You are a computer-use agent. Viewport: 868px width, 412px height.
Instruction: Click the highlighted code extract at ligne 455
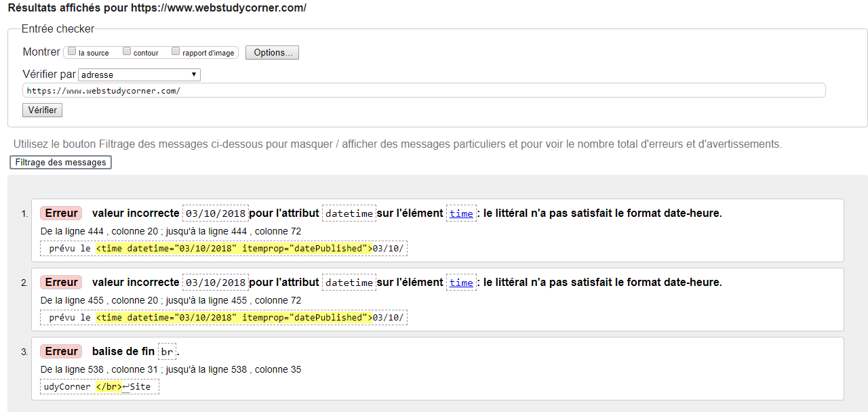(x=234, y=318)
